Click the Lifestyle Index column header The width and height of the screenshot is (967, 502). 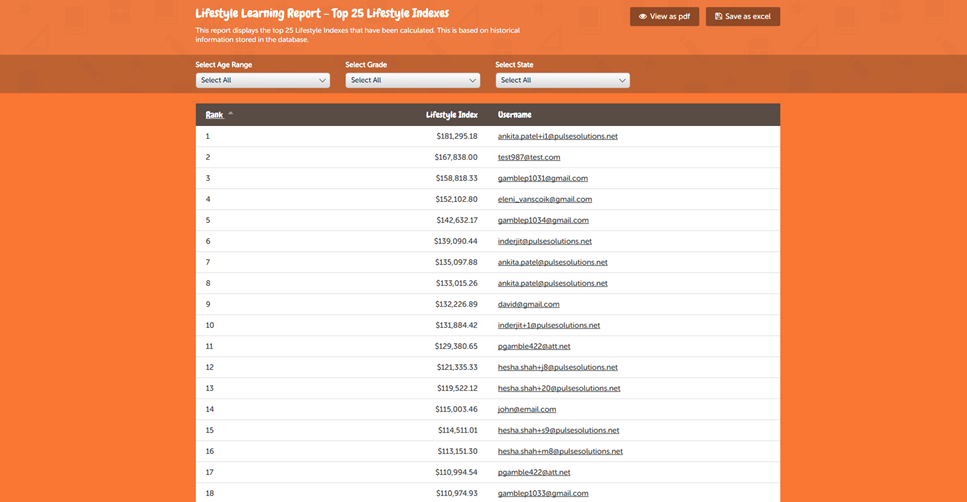451,115
